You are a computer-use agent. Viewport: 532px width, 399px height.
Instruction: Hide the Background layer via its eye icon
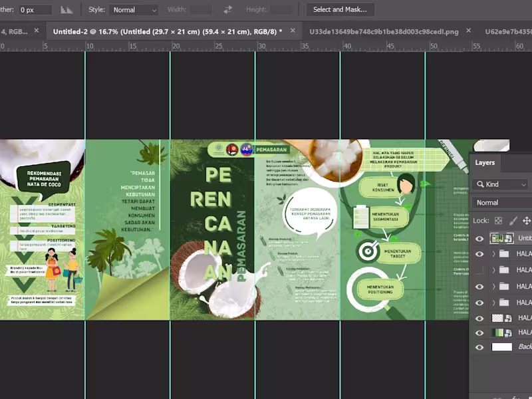tap(479, 347)
